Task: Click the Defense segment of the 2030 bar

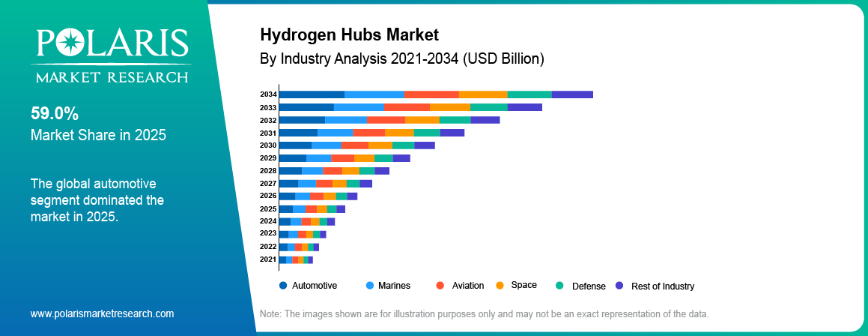Action: pyautogui.click(x=404, y=145)
